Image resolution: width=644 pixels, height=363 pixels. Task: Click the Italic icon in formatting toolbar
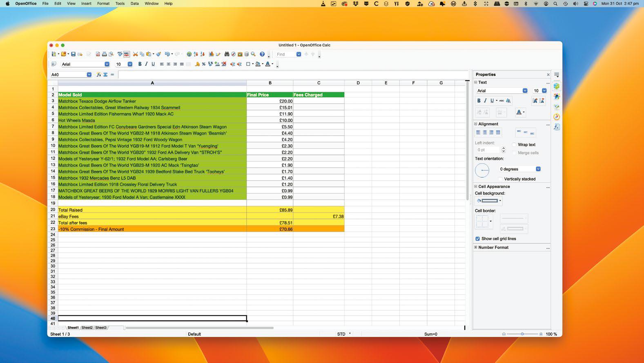tap(146, 64)
